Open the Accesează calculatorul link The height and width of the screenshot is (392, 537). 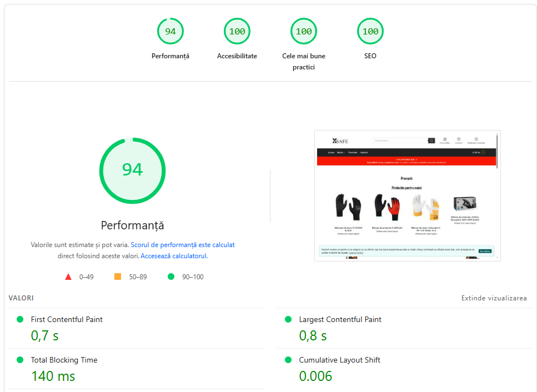[174, 256]
